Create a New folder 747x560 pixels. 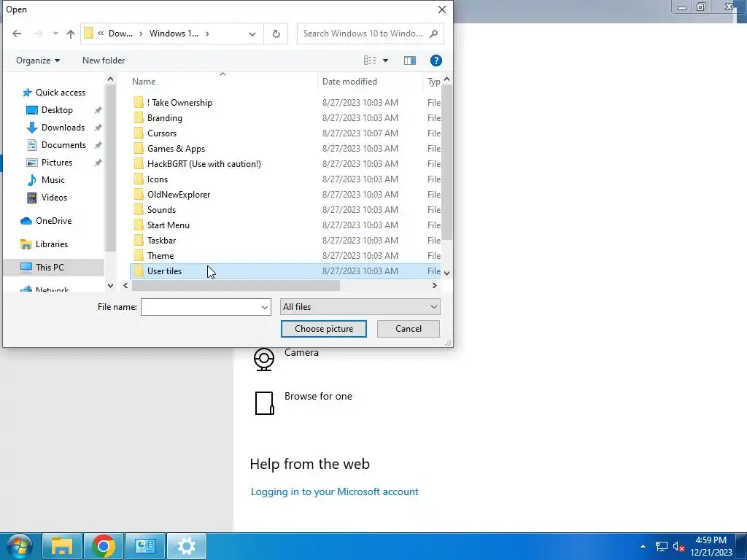click(104, 61)
